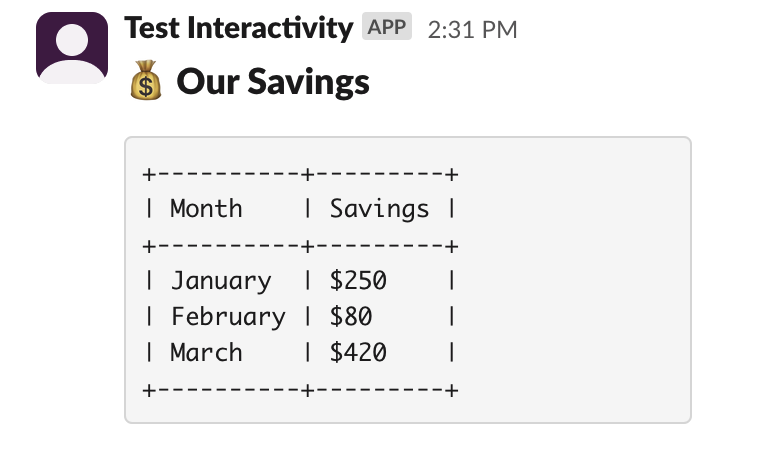Click the pipe between January and $250
The image size is (760, 462).
(308, 281)
